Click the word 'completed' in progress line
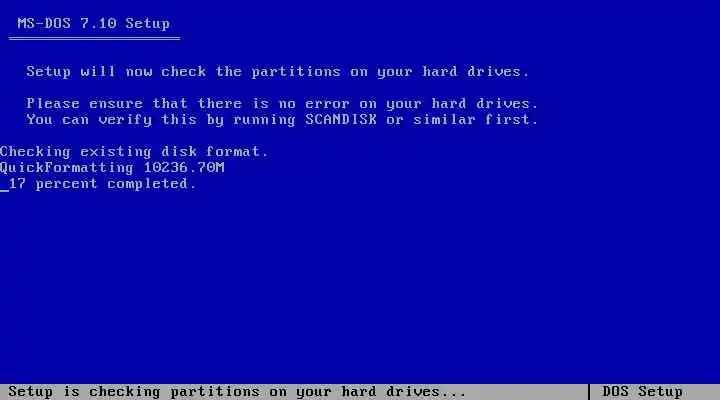 pos(152,184)
